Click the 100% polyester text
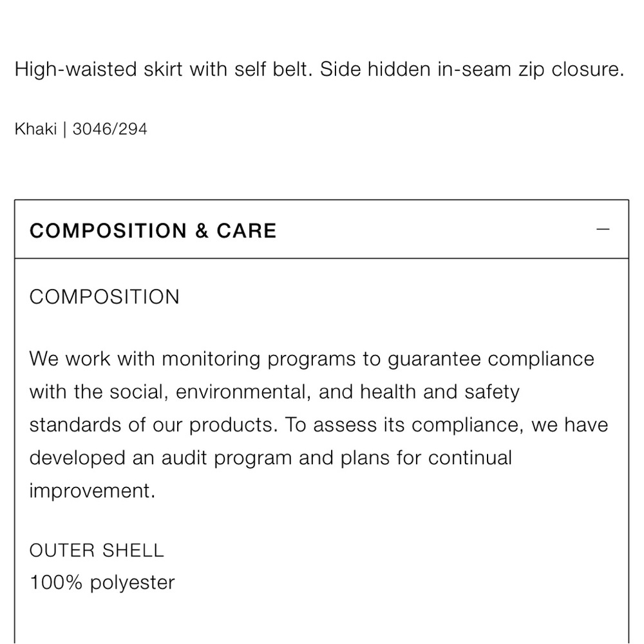The image size is (644, 644). (102, 582)
